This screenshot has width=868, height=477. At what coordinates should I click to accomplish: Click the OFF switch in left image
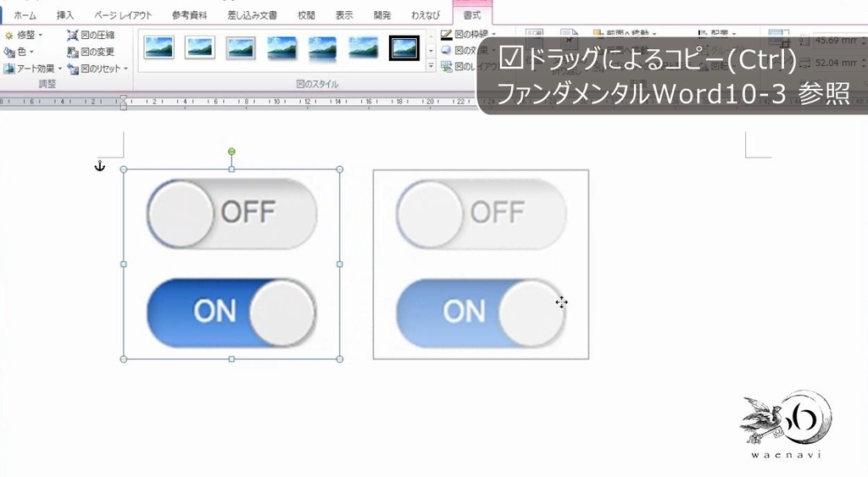[232, 213]
